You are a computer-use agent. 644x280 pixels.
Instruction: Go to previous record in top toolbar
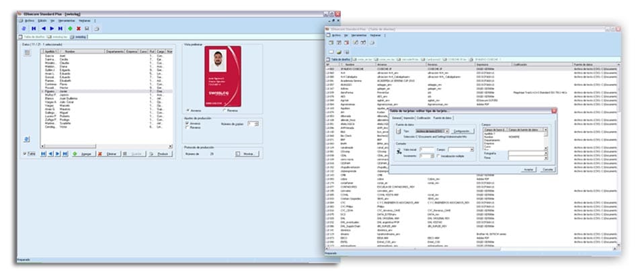[43, 28]
